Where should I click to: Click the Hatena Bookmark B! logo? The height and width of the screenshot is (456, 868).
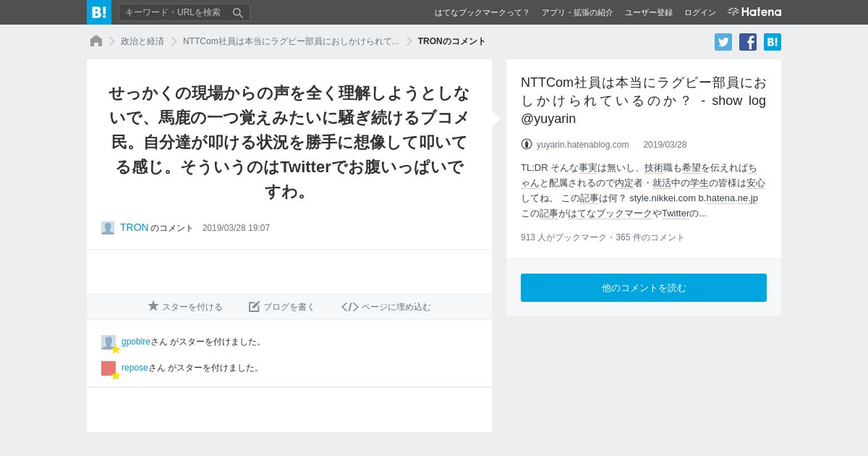coord(99,12)
